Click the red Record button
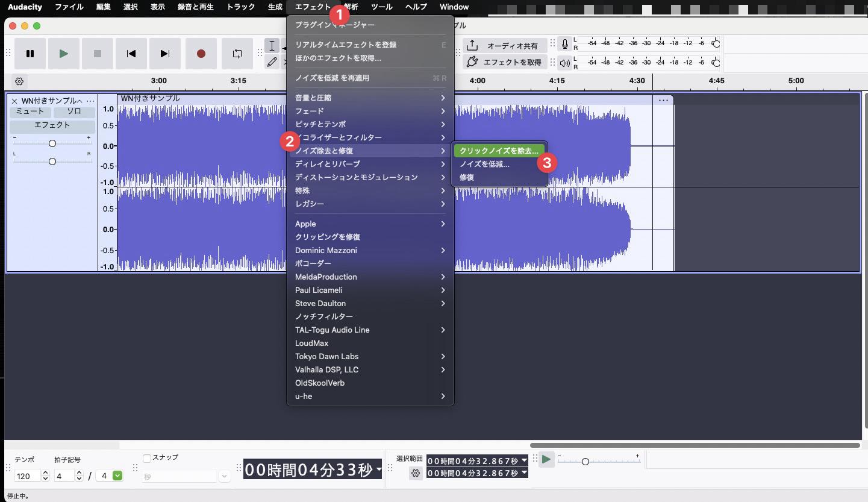 tap(201, 54)
